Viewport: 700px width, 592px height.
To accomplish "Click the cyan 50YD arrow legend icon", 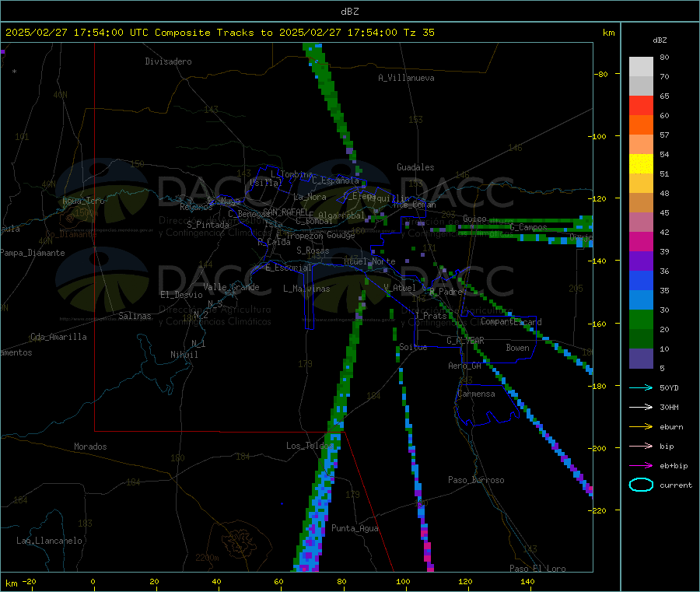I will [x=641, y=387].
